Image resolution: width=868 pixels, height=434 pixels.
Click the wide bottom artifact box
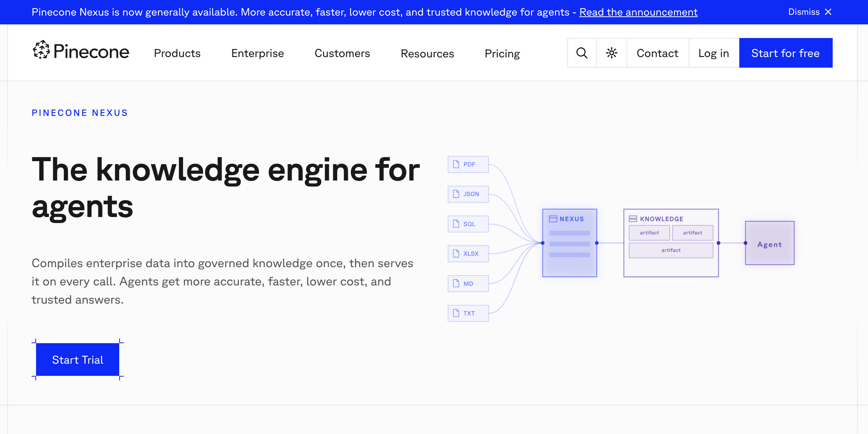[x=671, y=250]
